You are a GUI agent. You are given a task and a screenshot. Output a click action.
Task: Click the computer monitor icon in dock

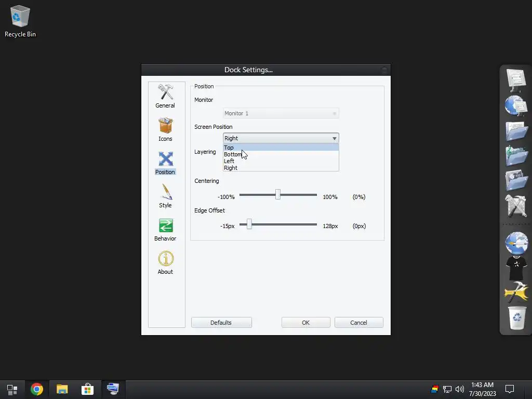tap(516, 81)
